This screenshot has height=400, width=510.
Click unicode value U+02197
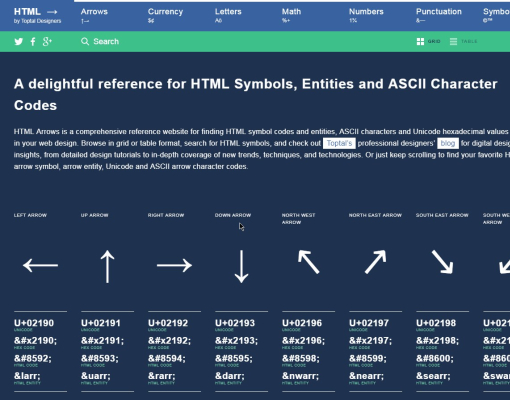point(369,323)
